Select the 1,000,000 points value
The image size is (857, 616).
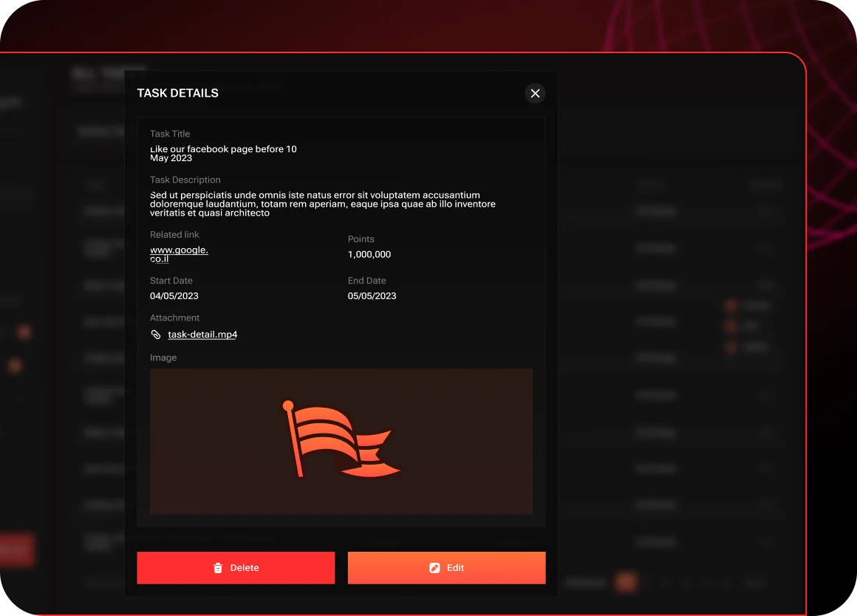(x=369, y=254)
